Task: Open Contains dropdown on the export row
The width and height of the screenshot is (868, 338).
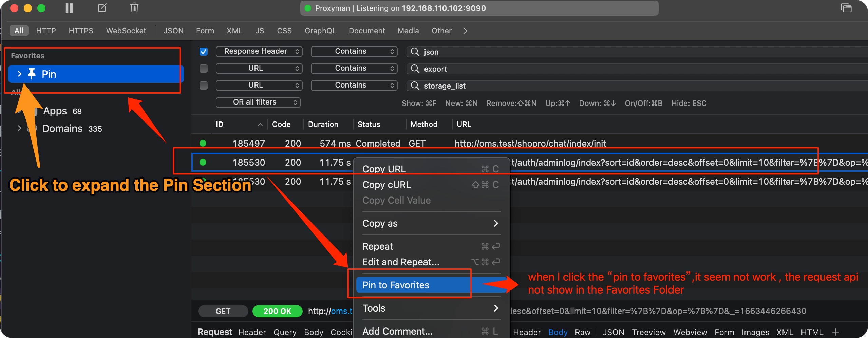Action: pyautogui.click(x=354, y=68)
